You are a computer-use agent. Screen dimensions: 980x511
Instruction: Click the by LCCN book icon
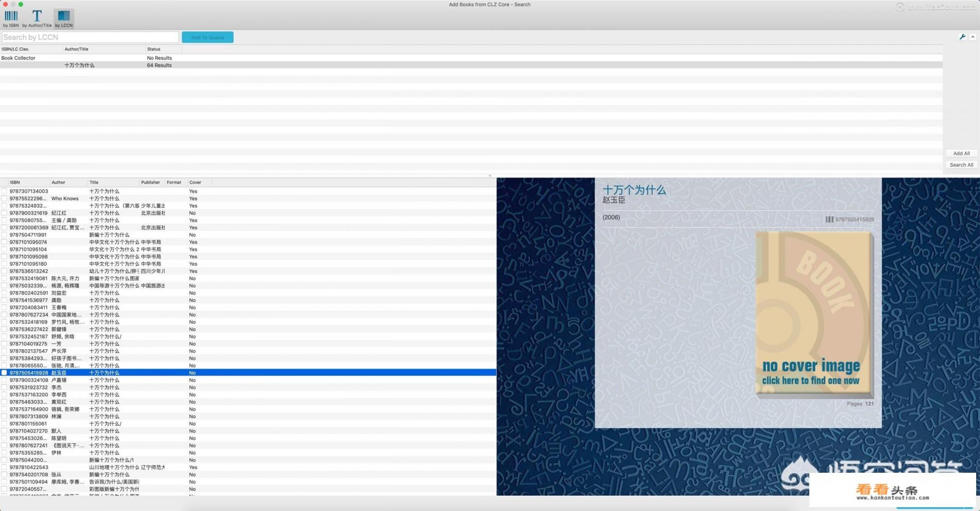64,17
